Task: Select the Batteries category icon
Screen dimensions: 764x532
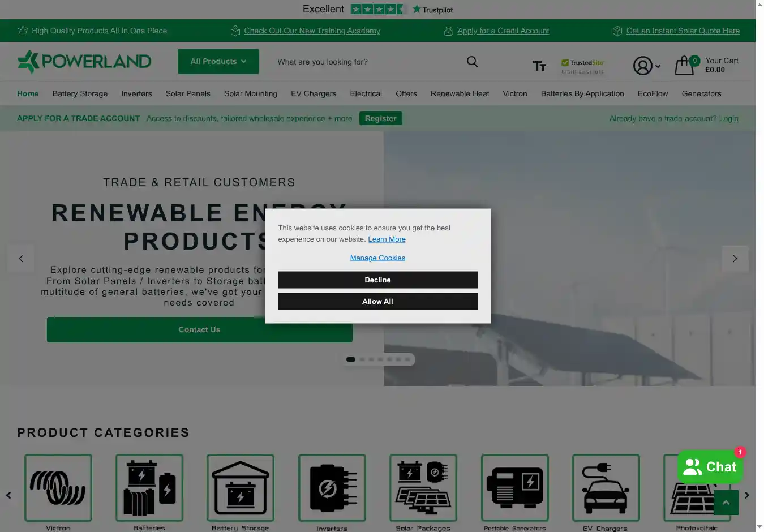Action: (x=149, y=487)
